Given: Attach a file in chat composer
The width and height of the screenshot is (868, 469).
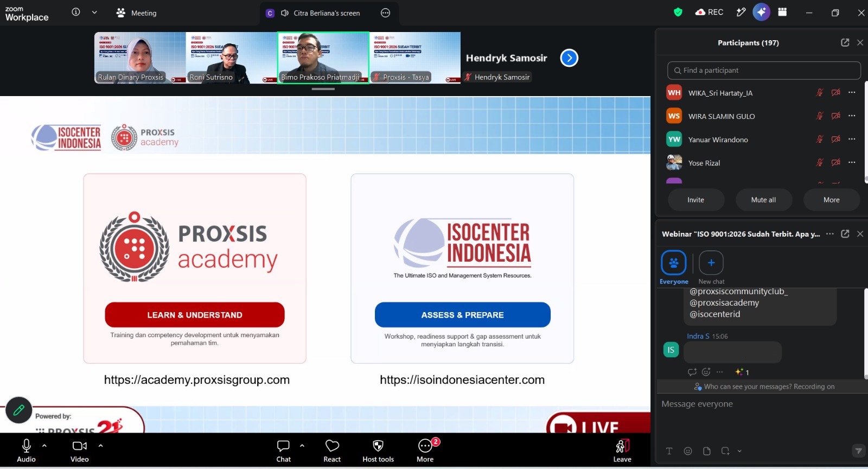Looking at the screenshot, I should point(707,451).
